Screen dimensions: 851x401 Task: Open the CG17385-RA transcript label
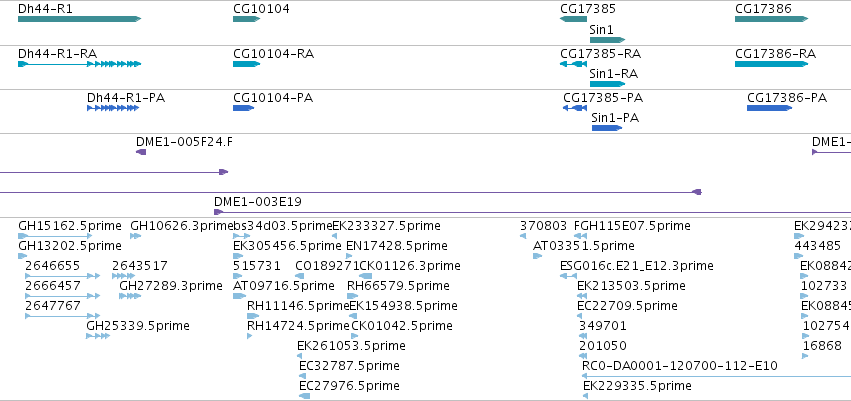(600, 53)
